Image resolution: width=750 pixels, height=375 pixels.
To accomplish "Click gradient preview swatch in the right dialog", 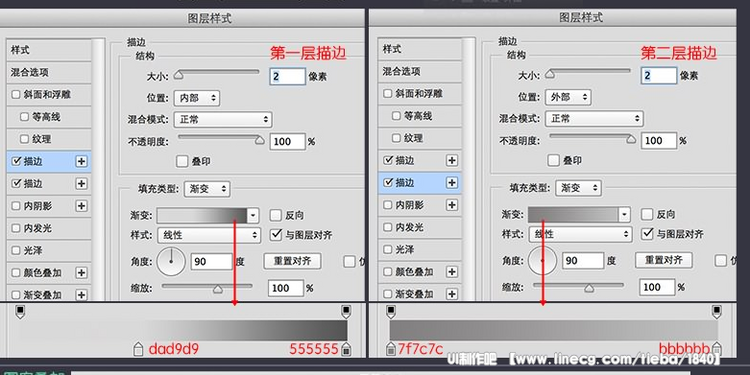I will [573, 215].
